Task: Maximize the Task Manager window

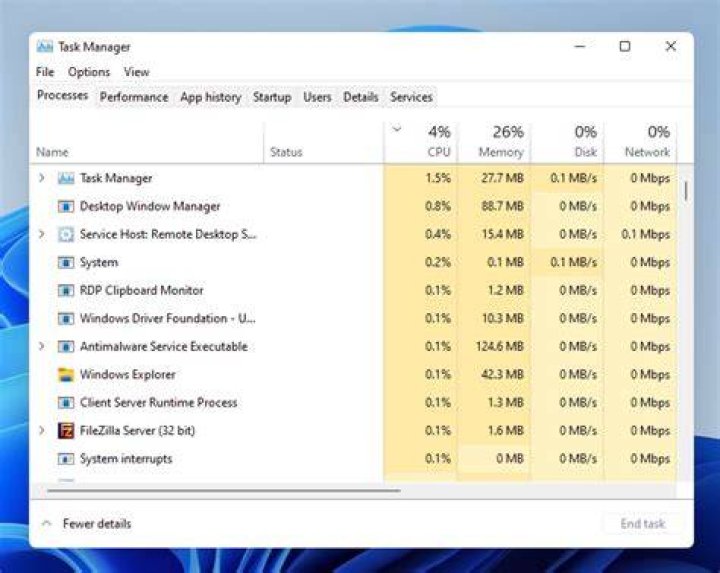Action: [624, 46]
